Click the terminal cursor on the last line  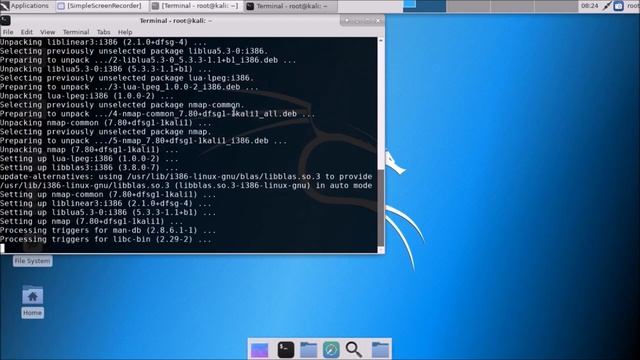pos(2,248)
